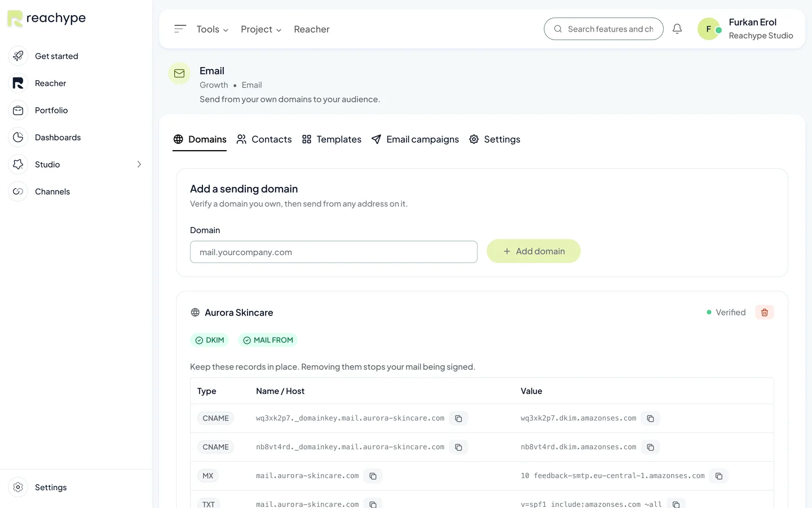Click the Email envelope page icon
The image size is (812, 508).
pos(179,73)
